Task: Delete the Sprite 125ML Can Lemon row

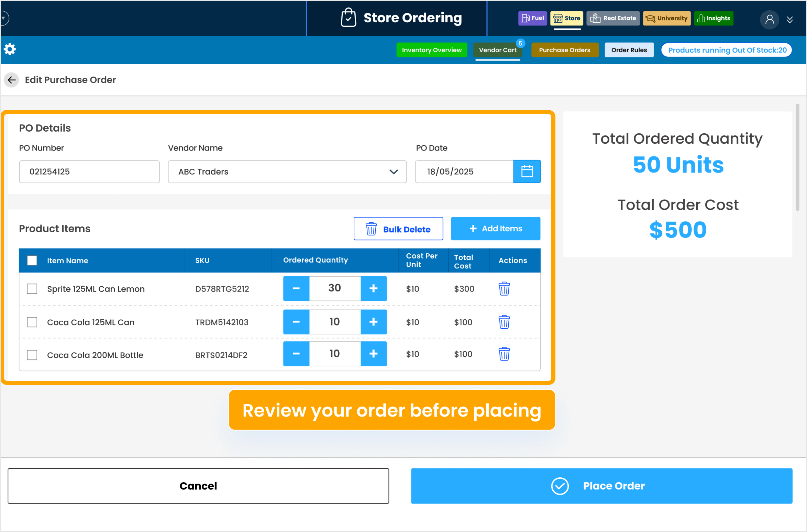Action: (x=504, y=289)
